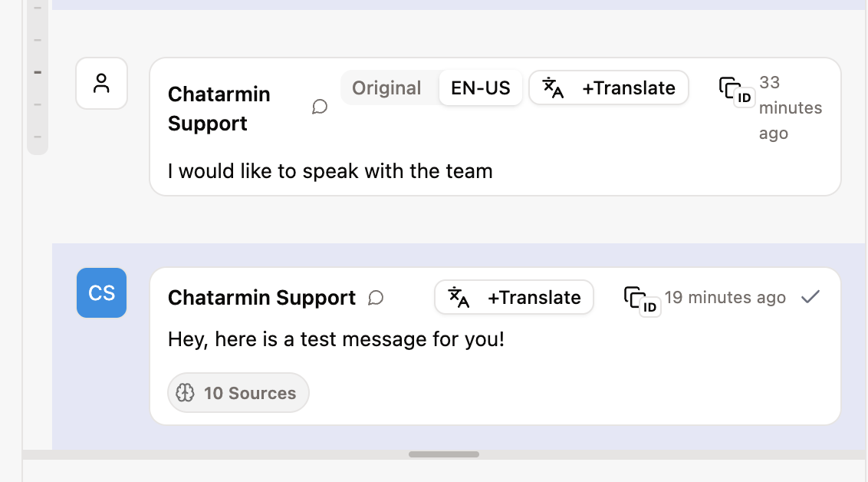Click the user avatar icon of first message
The height and width of the screenshot is (482, 868).
[x=101, y=84]
